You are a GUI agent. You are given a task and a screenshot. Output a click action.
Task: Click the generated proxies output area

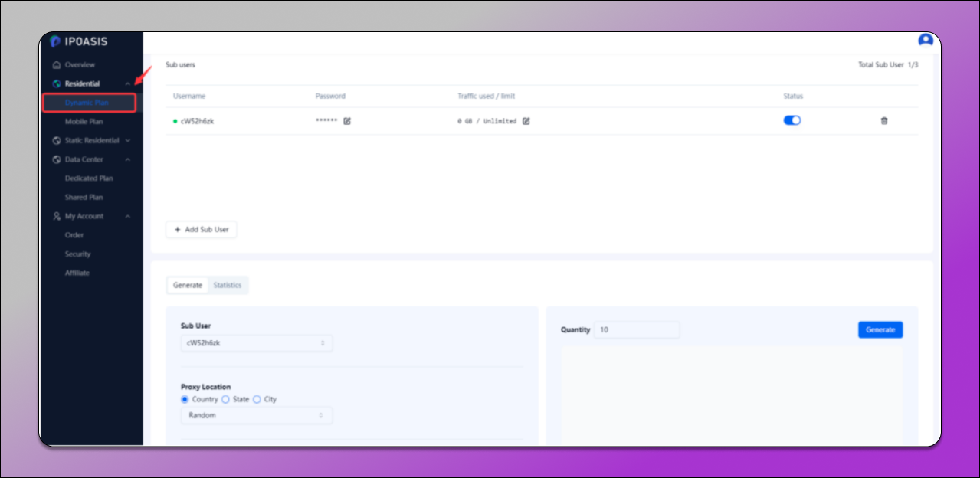(x=732, y=395)
